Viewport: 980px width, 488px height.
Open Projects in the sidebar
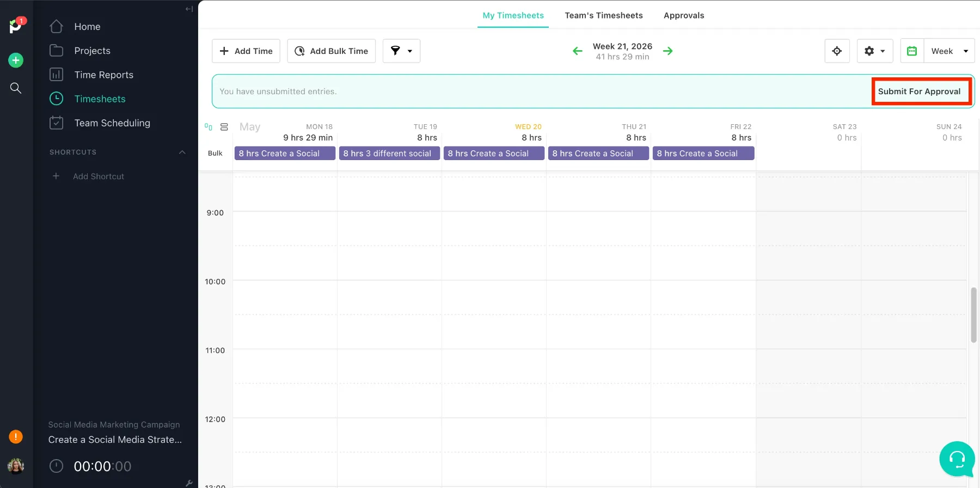point(92,51)
